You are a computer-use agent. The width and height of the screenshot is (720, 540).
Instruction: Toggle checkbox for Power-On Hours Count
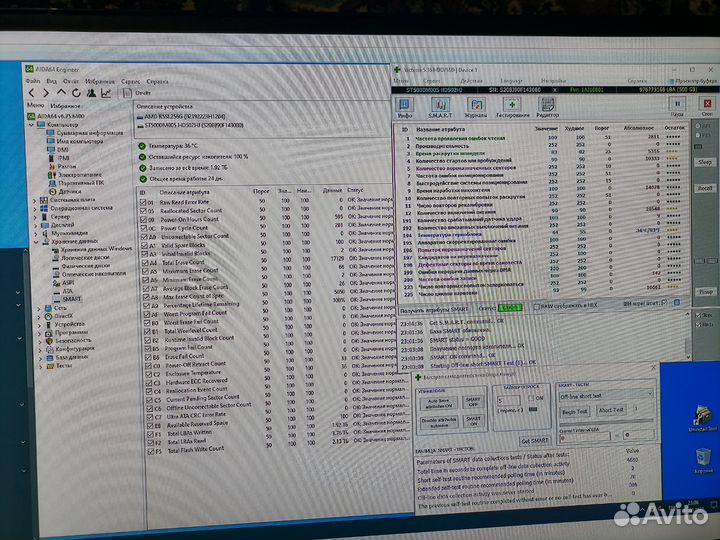point(144,220)
